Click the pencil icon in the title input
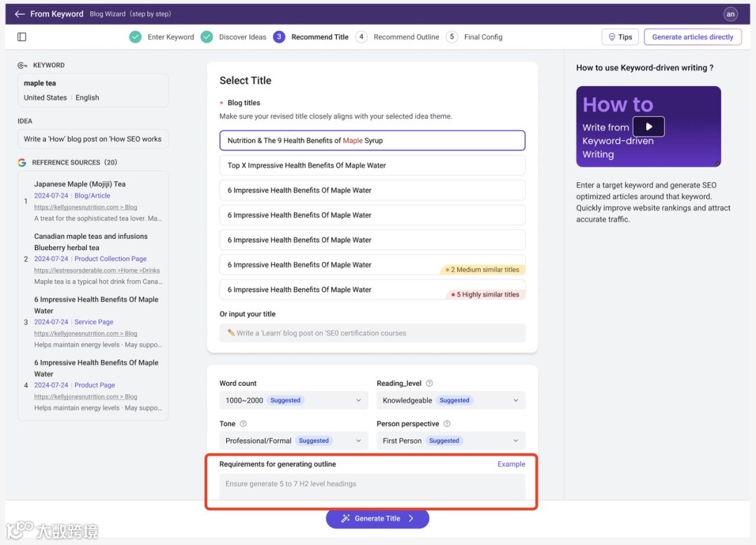The image size is (756, 545). coord(231,332)
